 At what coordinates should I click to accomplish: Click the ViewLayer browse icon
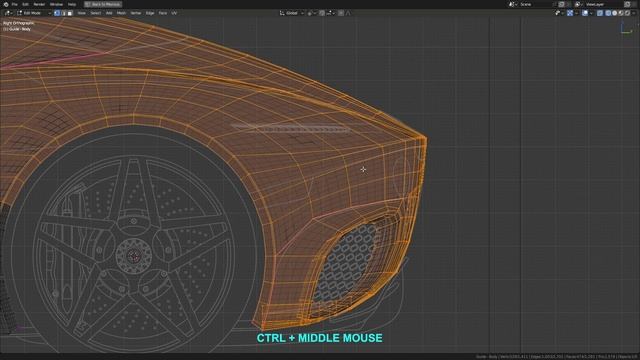pos(578,4)
